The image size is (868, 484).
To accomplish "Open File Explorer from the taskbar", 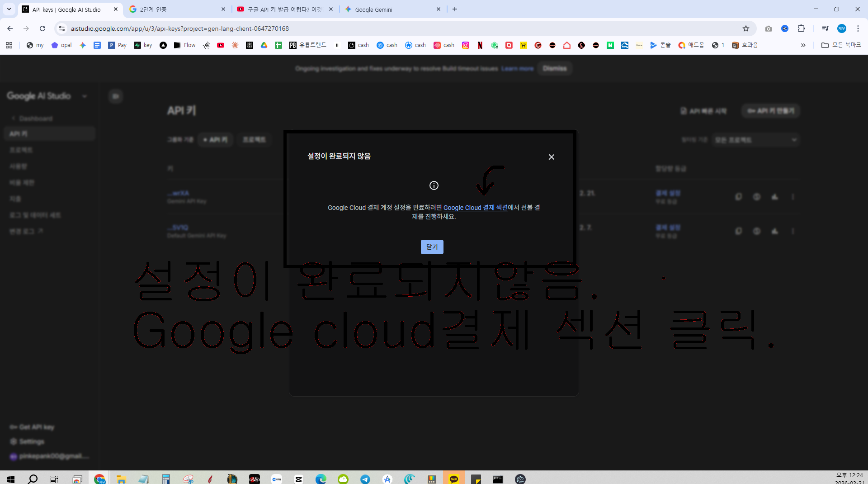I will click(121, 479).
